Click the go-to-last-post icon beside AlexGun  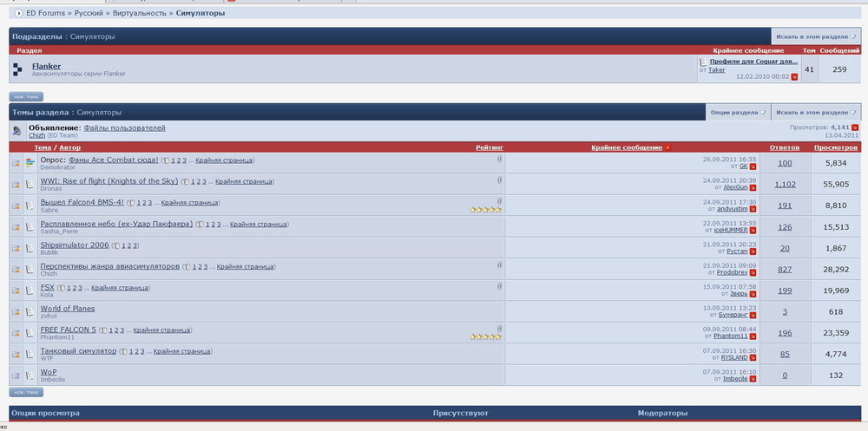(753, 187)
